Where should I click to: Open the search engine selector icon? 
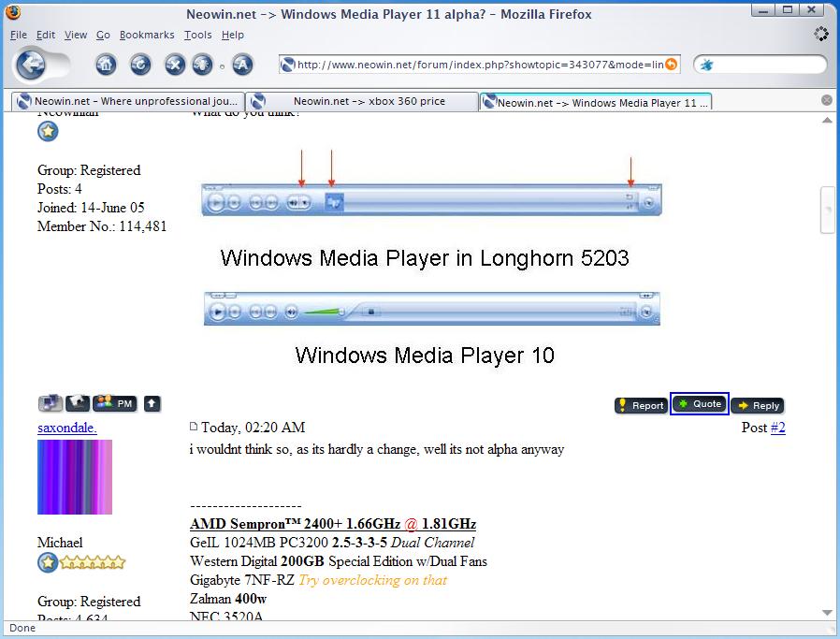[706, 65]
